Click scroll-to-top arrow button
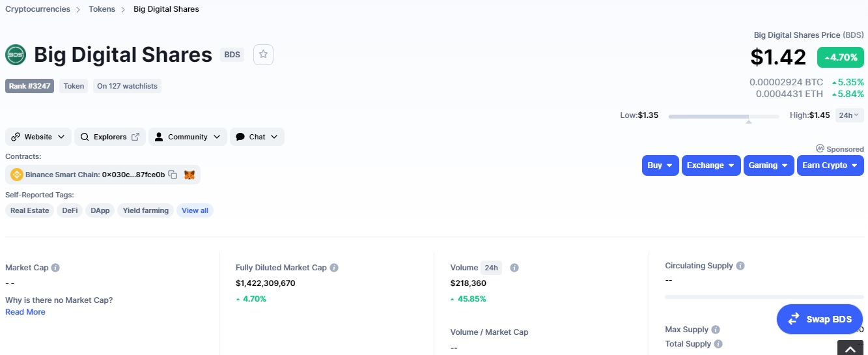Screen dimensions: 868x355 [x=850, y=348]
